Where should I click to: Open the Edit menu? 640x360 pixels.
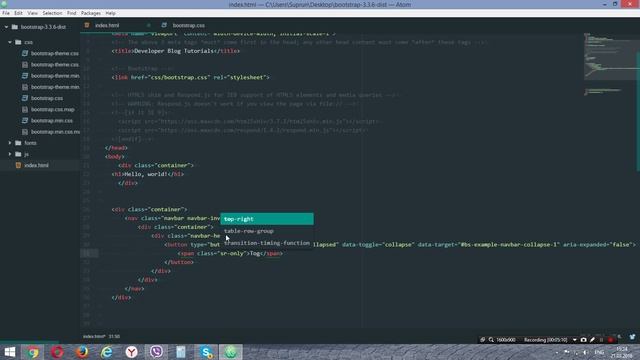coord(18,13)
